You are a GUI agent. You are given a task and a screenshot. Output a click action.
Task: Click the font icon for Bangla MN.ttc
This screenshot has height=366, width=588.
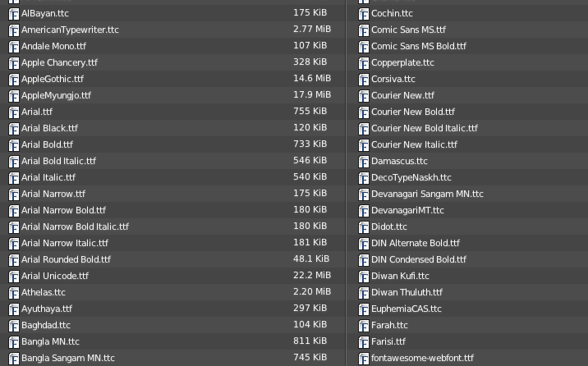coord(14,342)
